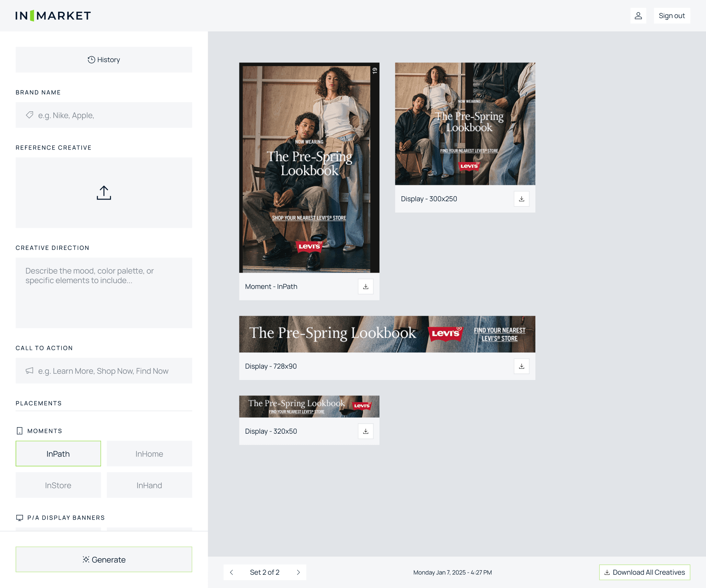This screenshot has height=588, width=706.
Task: Click the Generate button
Action: [104, 560]
